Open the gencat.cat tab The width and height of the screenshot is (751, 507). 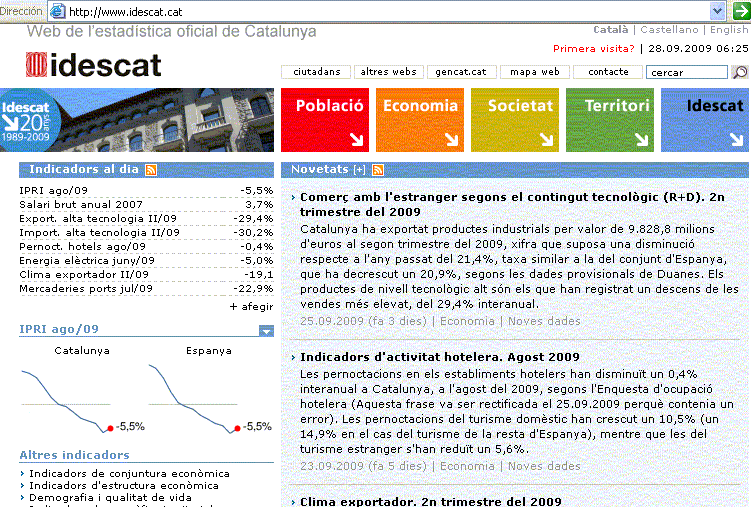461,72
